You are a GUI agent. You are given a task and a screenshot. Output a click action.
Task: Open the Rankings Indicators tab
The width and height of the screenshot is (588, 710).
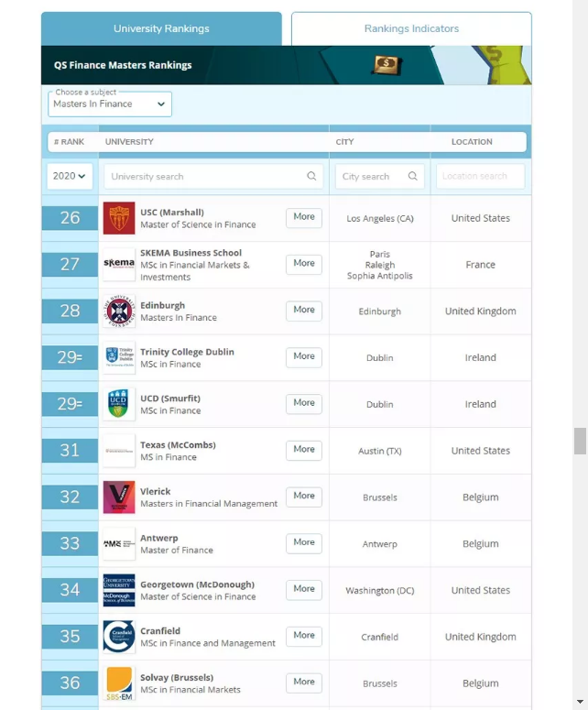[411, 28]
